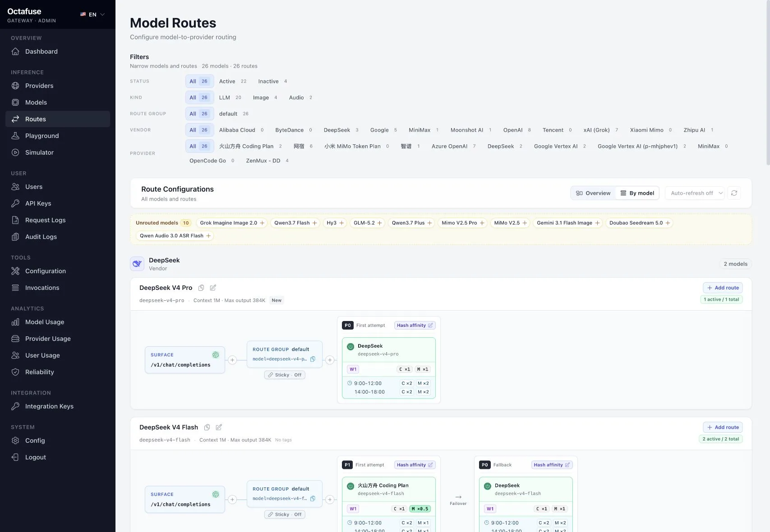Click the Integration Keys icon
Image resolution: width=770 pixels, height=532 pixels.
(x=15, y=406)
